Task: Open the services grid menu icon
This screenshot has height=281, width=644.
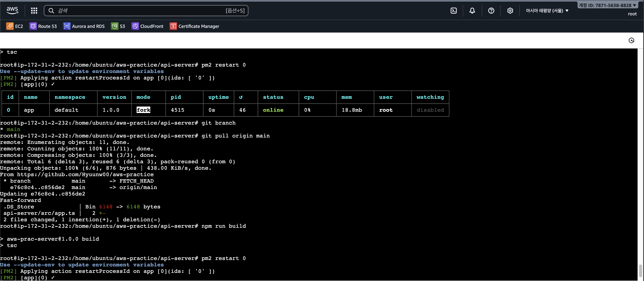Action: point(34,10)
